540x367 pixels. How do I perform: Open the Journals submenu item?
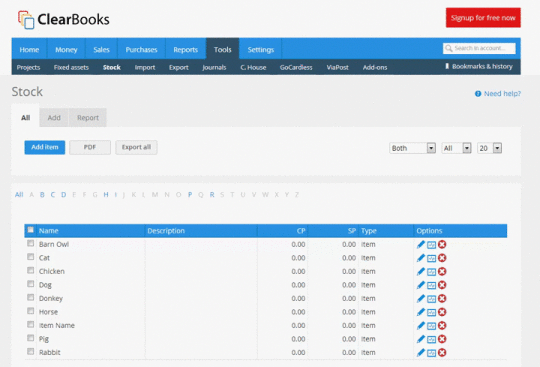click(x=214, y=67)
